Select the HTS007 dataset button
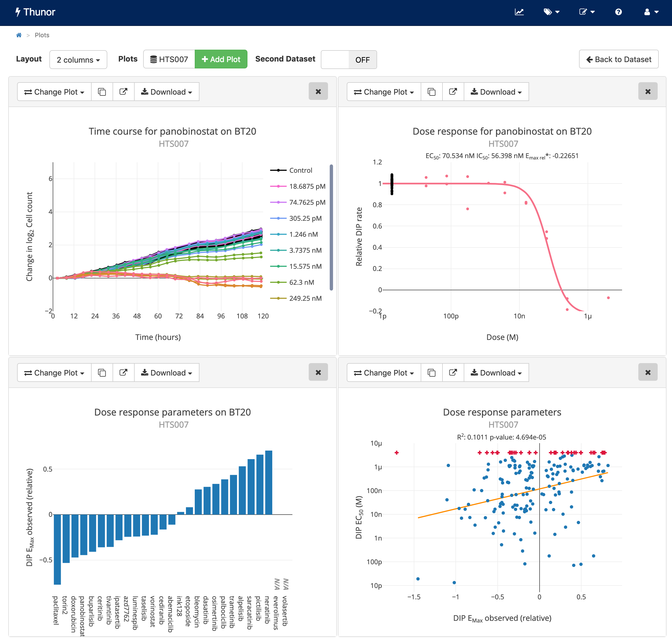This screenshot has width=672, height=644. click(169, 59)
